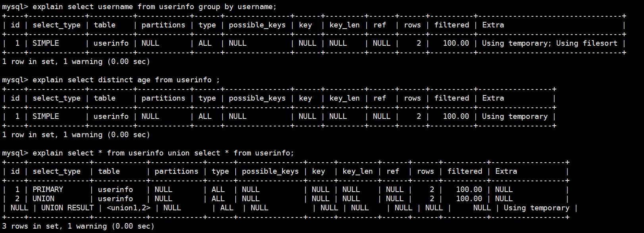This screenshot has width=644, height=233.
Task: Click the '<union1,2>' table cell
Action: pyautogui.click(x=129, y=208)
